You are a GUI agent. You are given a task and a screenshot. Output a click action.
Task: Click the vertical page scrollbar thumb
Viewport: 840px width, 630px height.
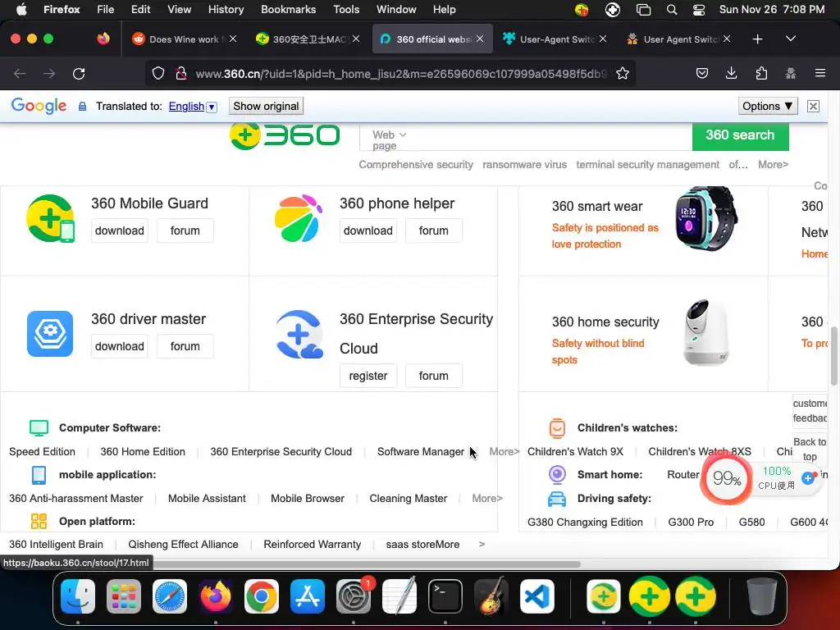(x=833, y=355)
